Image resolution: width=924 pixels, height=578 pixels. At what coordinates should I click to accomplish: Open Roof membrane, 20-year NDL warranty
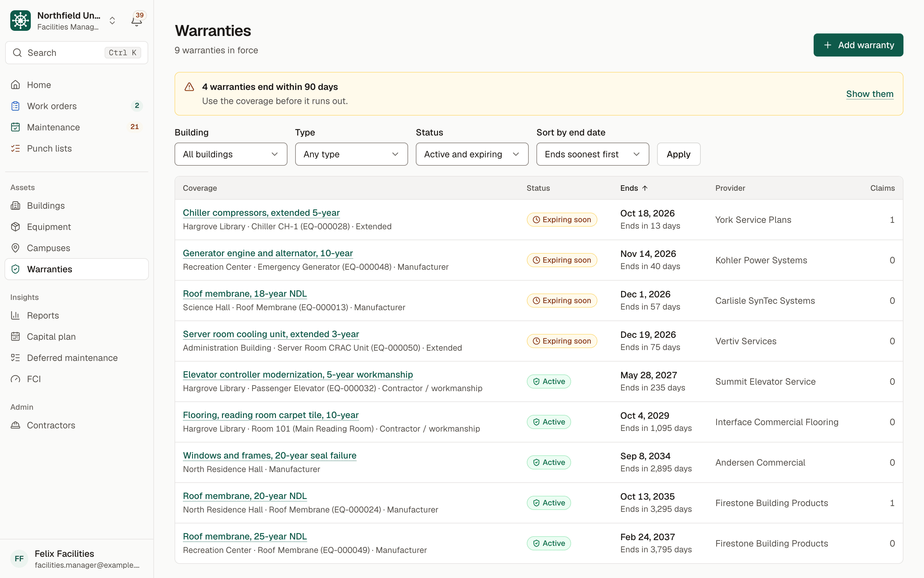coord(245,496)
